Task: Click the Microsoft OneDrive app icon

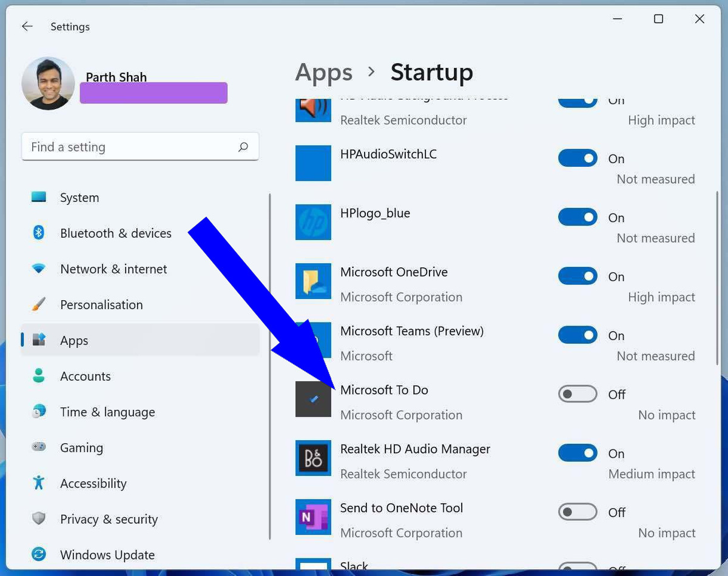Action: 313,281
